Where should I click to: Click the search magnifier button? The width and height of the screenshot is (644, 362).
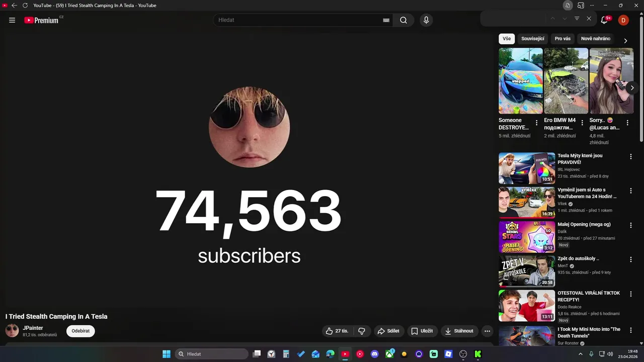click(x=404, y=20)
